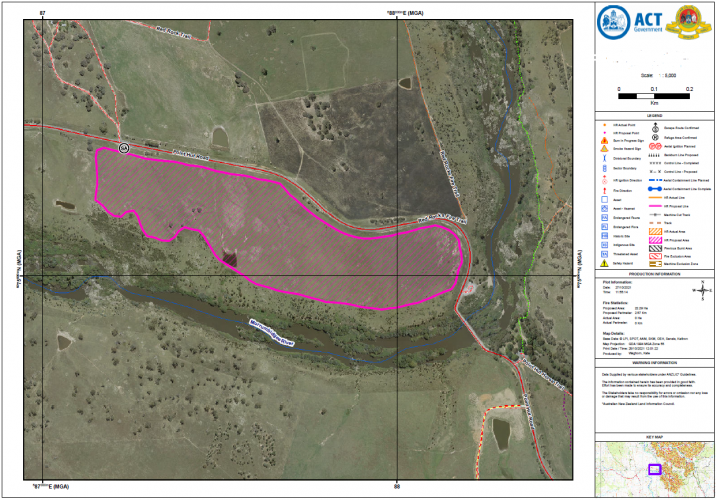Screen dimensions: 717x500
Task: Click the Rural Fire Service crest emblem
Action: (x=688, y=22)
